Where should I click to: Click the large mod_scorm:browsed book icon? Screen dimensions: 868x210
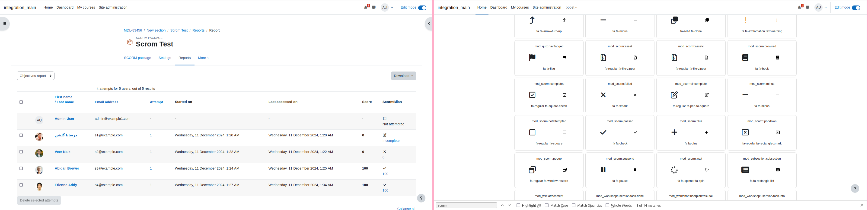(745, 58)
